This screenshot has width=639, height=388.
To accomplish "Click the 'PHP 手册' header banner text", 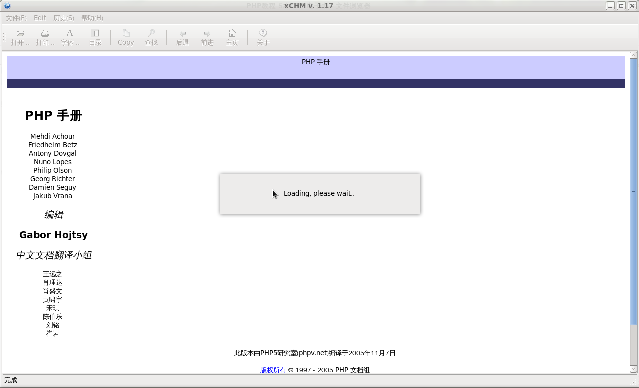I will point(316,62).
